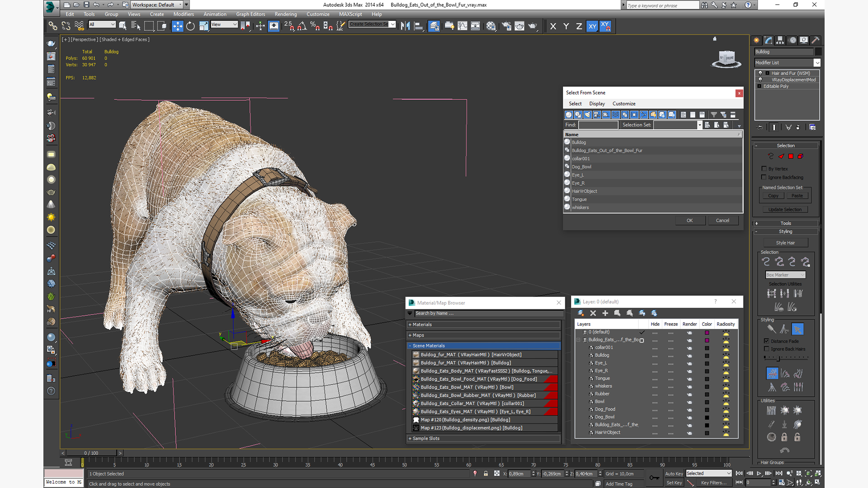Click the Mirror tool icon
Image resolution: width=868 pixels, height=488 pixels.
coord(405,26)
